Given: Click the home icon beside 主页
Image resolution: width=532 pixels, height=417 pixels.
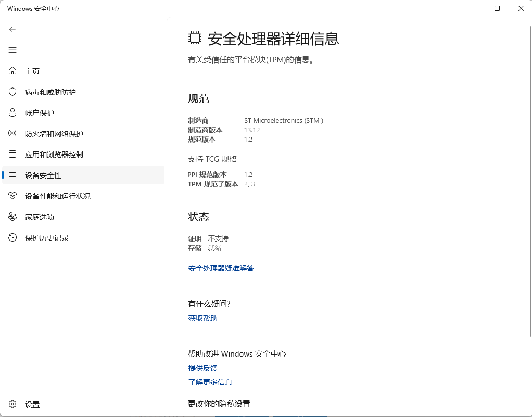Looking at the screenshot, I should point(12,71).
